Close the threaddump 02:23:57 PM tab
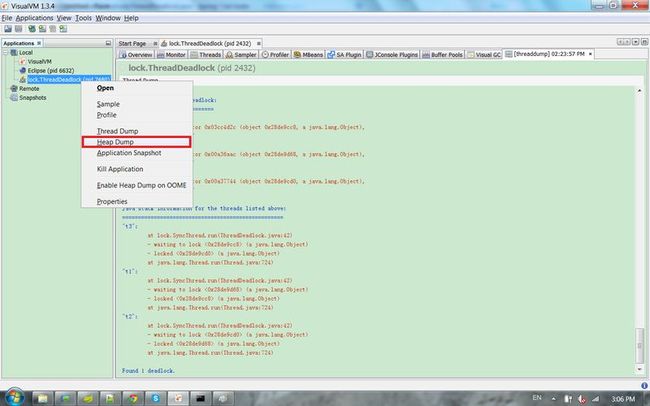Image resolution: width=650 pixels, height=406 pixels. coord(590,54)
